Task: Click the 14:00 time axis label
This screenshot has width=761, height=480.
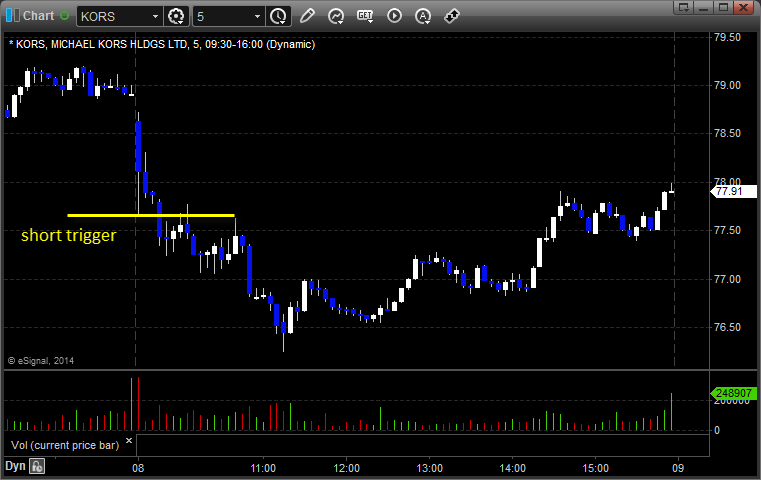Action: pos(513,468)
